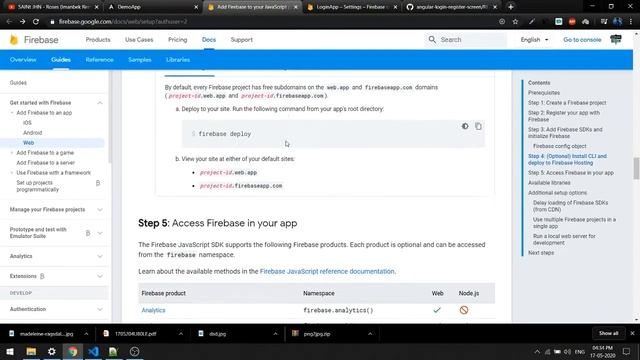The image size is (640, 360).
Task: Open the notification center icon
Action: tap(626, 351)
